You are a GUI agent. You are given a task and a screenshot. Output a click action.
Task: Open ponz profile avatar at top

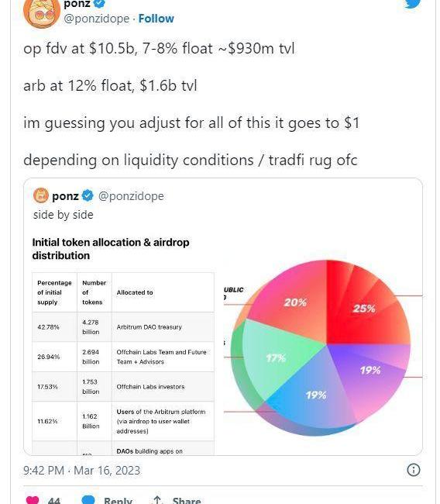[x=41, y=14]
